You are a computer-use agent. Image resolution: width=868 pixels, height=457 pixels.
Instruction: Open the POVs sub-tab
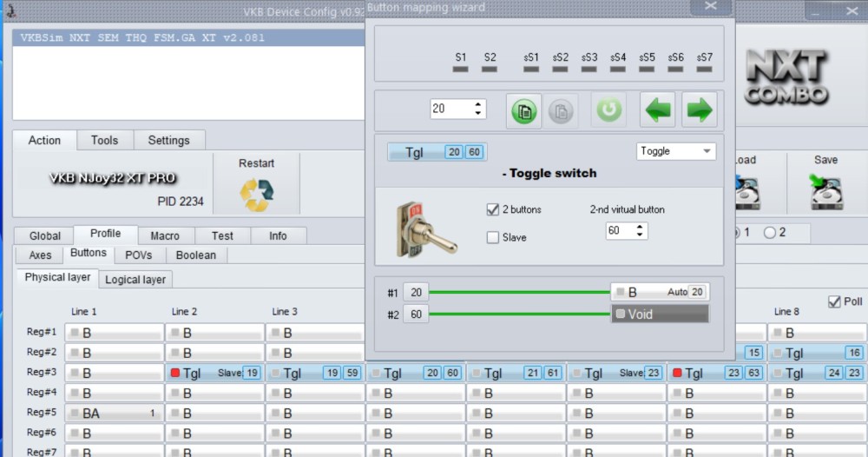click(x=138, y=255)
